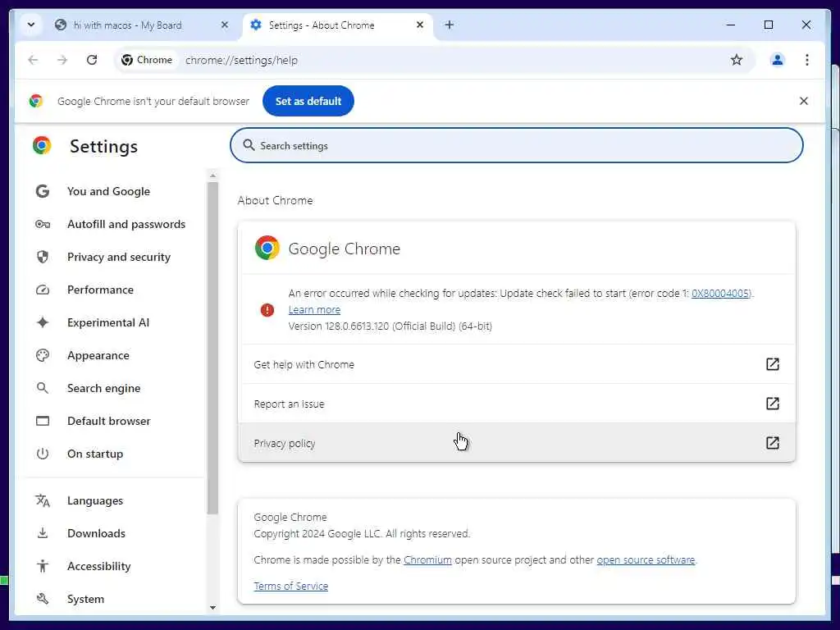This screenshot has height=630, width=840.
Task: Click the download arrow icon
Action: click(x=43, y=533)
